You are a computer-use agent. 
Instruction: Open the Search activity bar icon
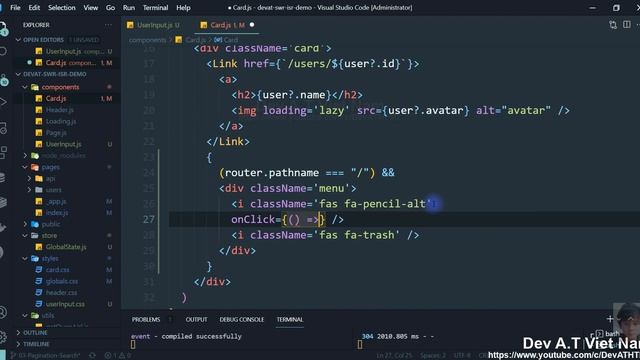(x=3, y=51)
